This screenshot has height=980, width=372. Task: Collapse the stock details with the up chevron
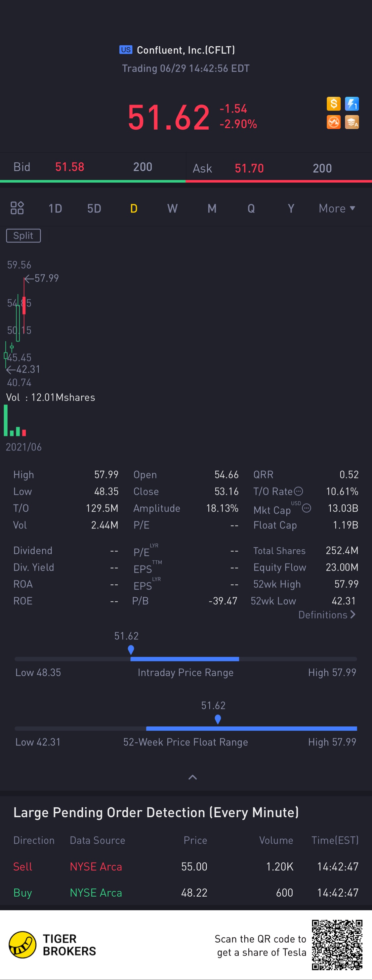coord(193,777)
